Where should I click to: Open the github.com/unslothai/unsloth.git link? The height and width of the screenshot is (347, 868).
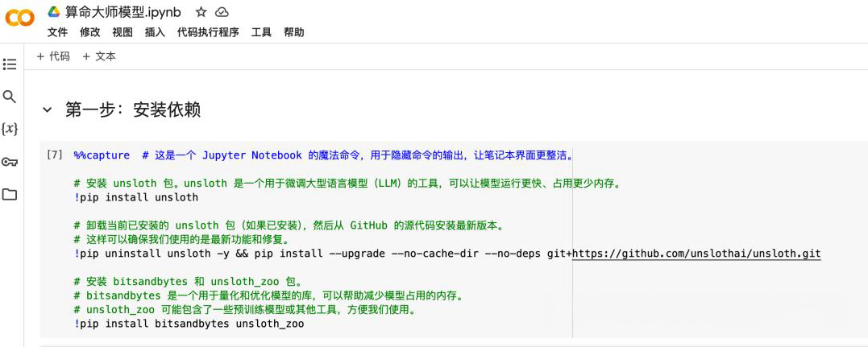click(x=696, y=254)
